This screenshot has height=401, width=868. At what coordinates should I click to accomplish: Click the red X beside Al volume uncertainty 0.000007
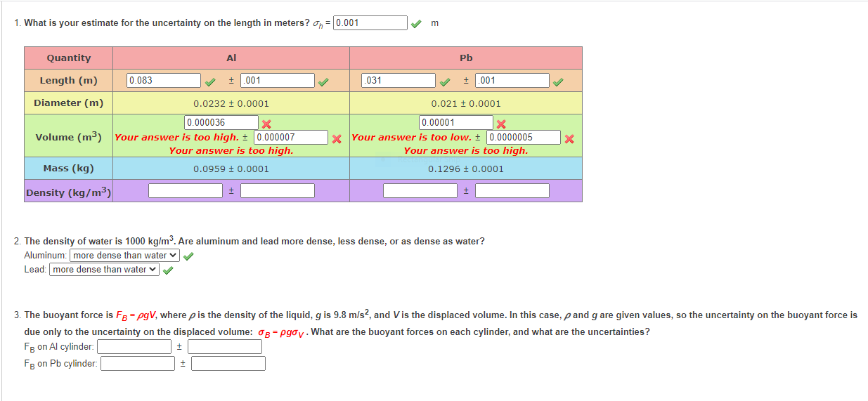coord(337,138)
